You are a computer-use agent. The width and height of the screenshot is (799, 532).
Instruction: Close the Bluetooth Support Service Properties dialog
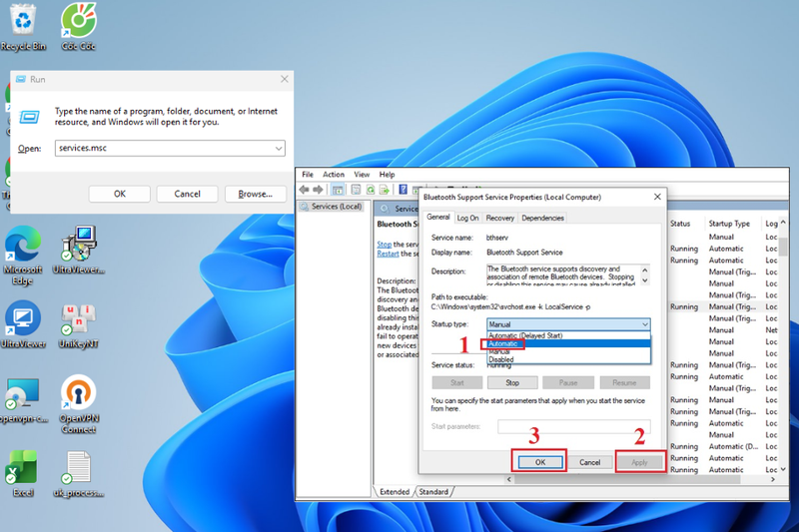[x=657, y=197]
